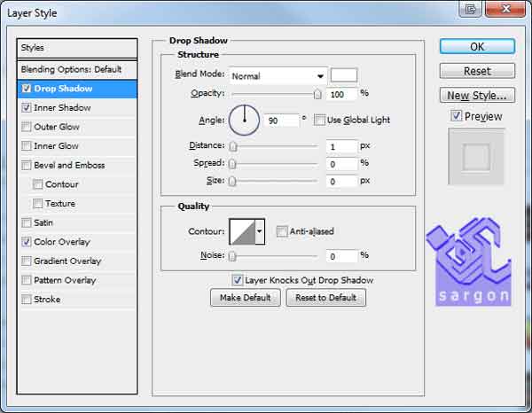Click the Distance slider handle
Screen dimensions: 532x413
[x=232, y=146]
